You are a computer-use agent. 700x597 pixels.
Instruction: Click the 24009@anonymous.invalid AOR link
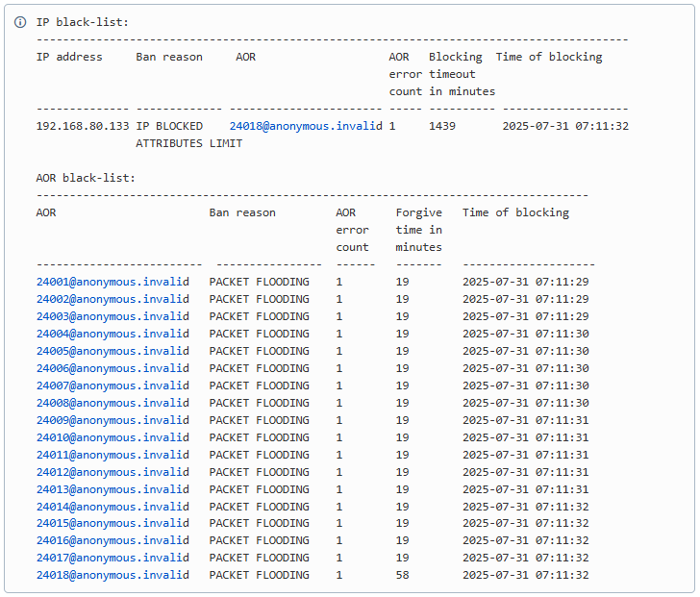(x=112, y=420)
